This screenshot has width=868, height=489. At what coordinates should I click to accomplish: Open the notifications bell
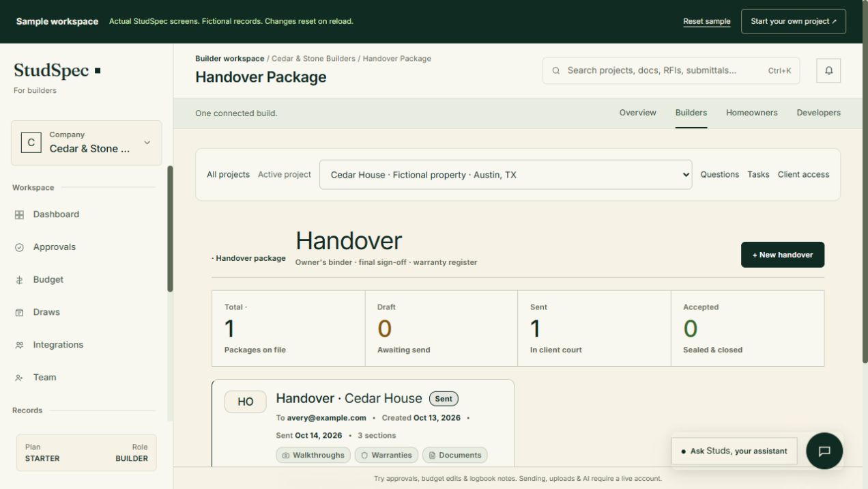click(828, 70)
